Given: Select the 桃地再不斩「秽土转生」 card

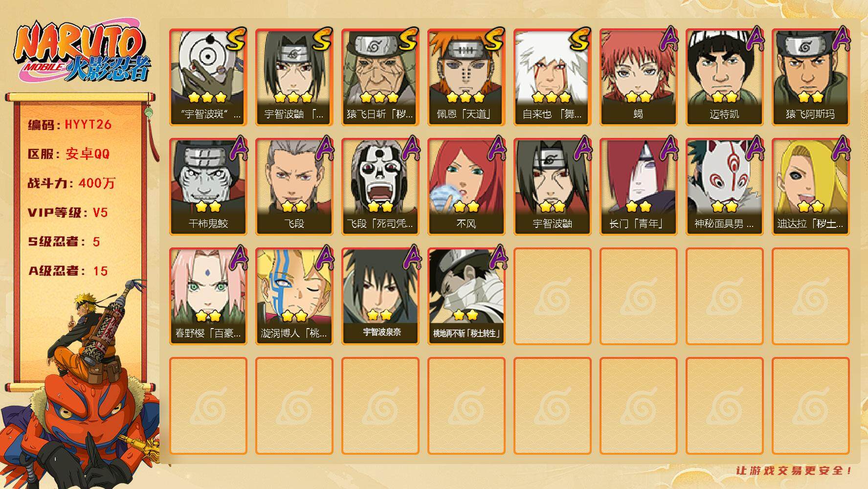Looking at the screenshot, I should click(466, 296).
